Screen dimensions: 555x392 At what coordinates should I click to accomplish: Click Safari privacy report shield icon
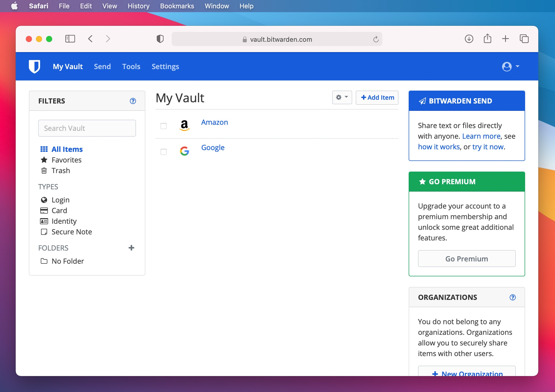[160, 39]
